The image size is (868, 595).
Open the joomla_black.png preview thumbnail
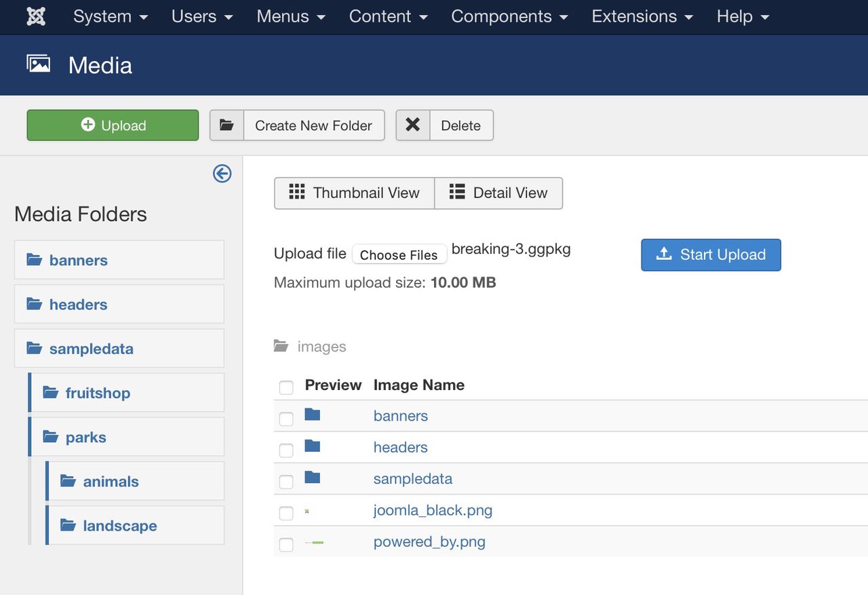(307, 511)
